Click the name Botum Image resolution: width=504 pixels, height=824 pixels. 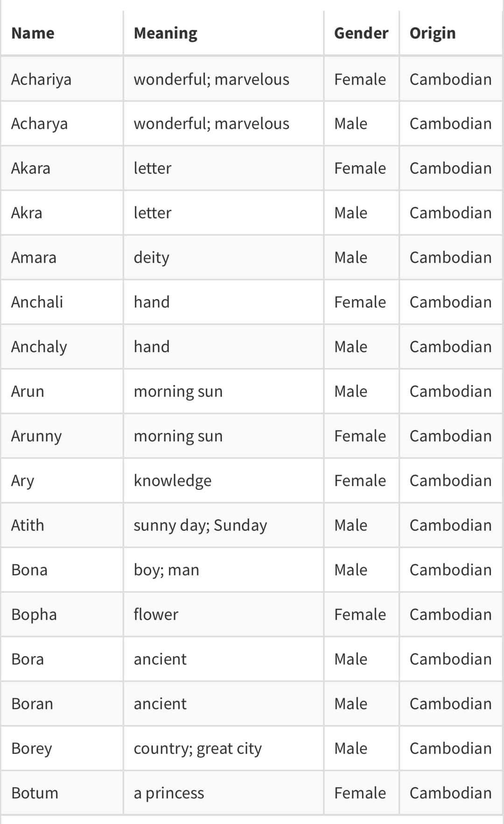click(35, 793)
